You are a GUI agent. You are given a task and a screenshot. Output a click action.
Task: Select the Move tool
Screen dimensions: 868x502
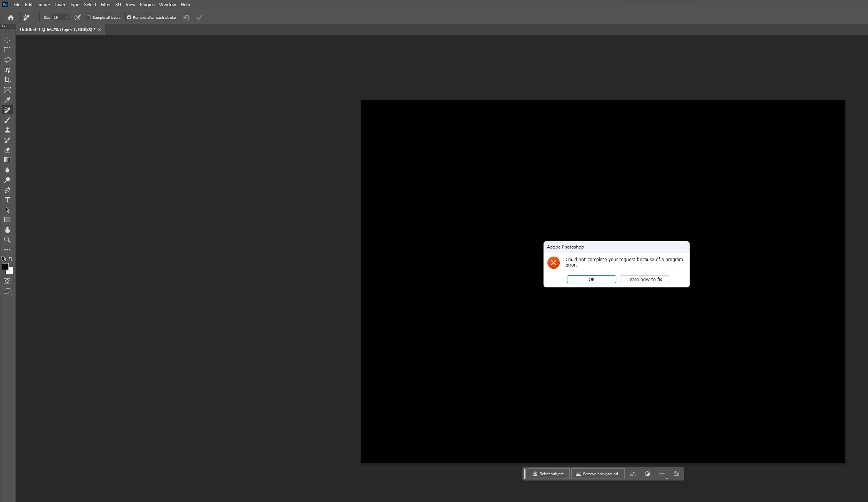[7, 40]
